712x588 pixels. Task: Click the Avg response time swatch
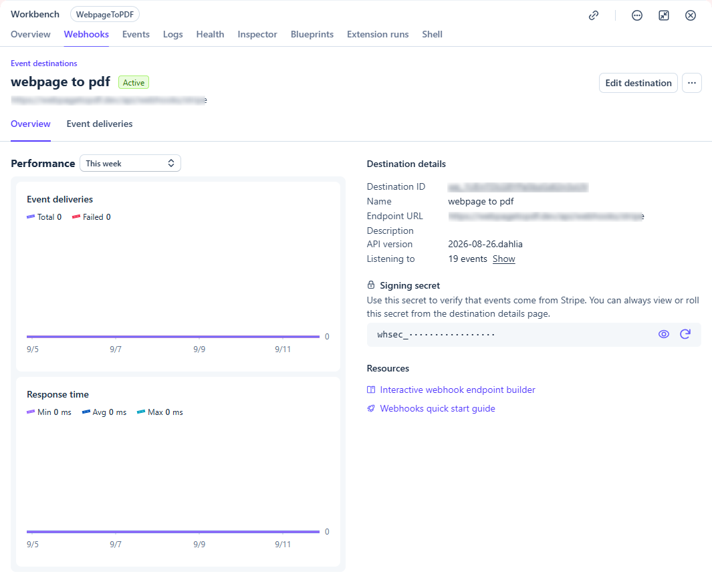(x=86, y=412)
